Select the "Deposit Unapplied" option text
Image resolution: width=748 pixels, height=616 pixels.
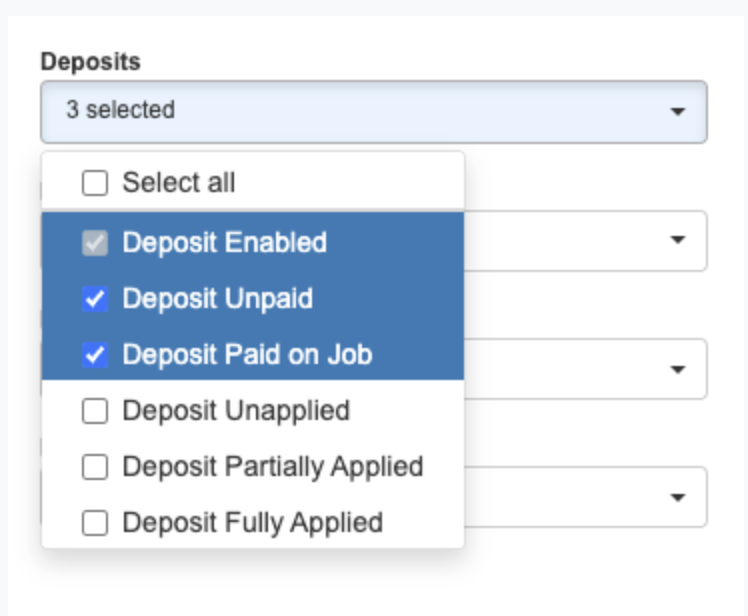tap(236, 411)
